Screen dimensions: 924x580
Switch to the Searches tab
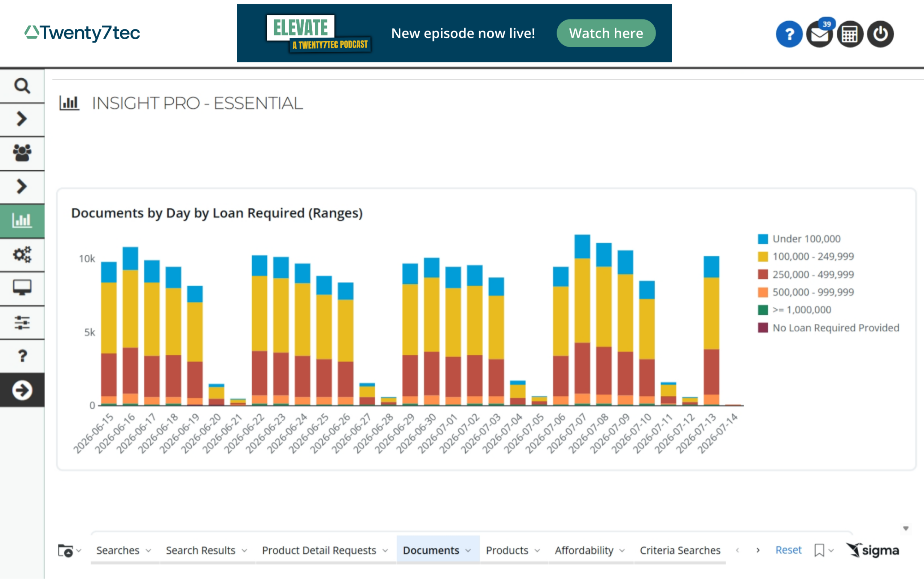(x=118, y=550)
